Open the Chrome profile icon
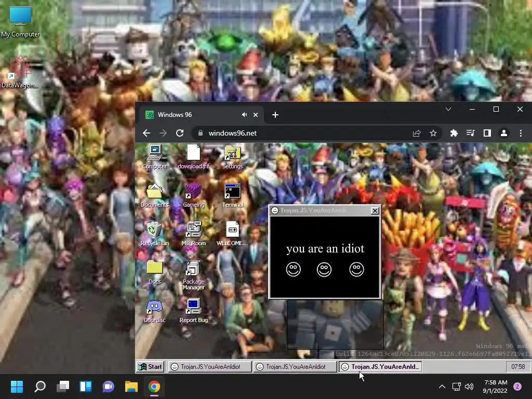 pos(504,133)
